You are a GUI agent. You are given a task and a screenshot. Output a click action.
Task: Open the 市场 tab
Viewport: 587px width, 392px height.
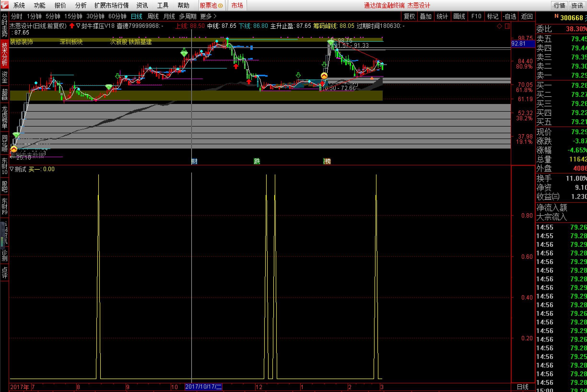(x=237, y=5)
